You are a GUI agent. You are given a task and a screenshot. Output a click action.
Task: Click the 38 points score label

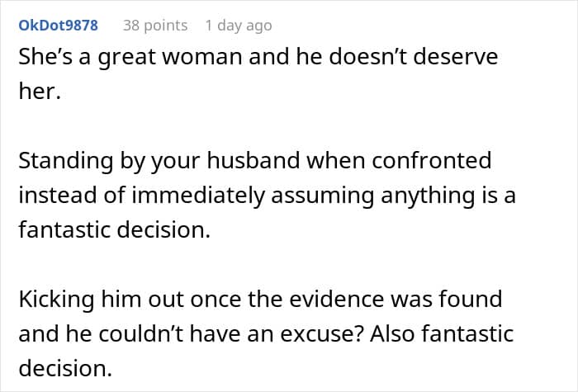click(155, 26)
